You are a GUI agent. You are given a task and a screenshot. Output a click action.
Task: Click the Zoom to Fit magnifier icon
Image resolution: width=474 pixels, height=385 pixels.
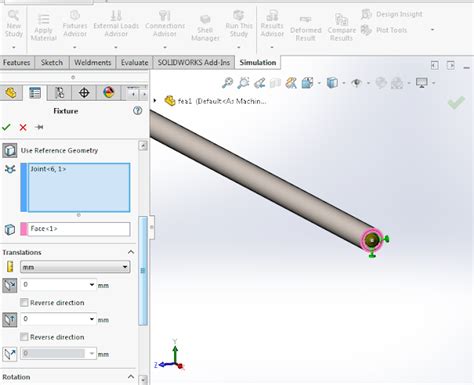pos(227,82)
